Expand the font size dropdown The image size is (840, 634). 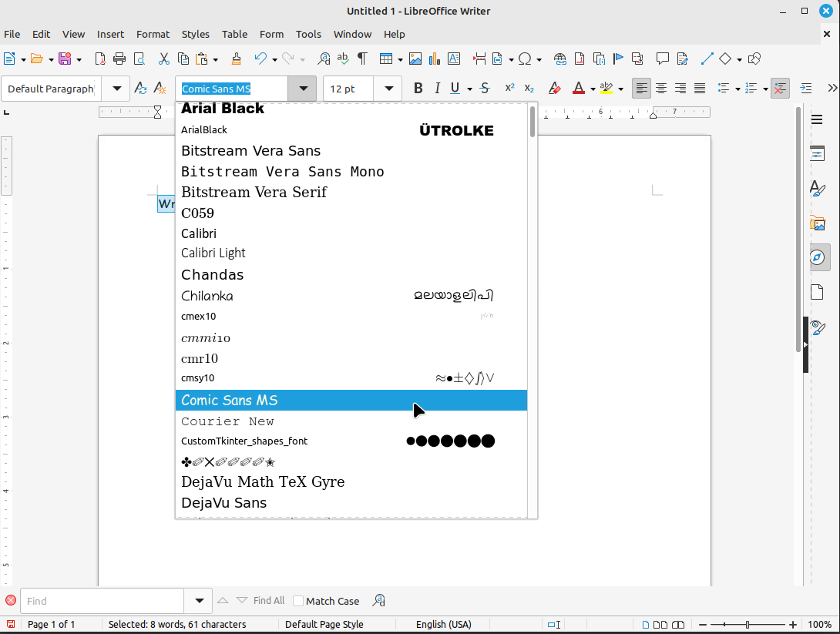[389, 89]
